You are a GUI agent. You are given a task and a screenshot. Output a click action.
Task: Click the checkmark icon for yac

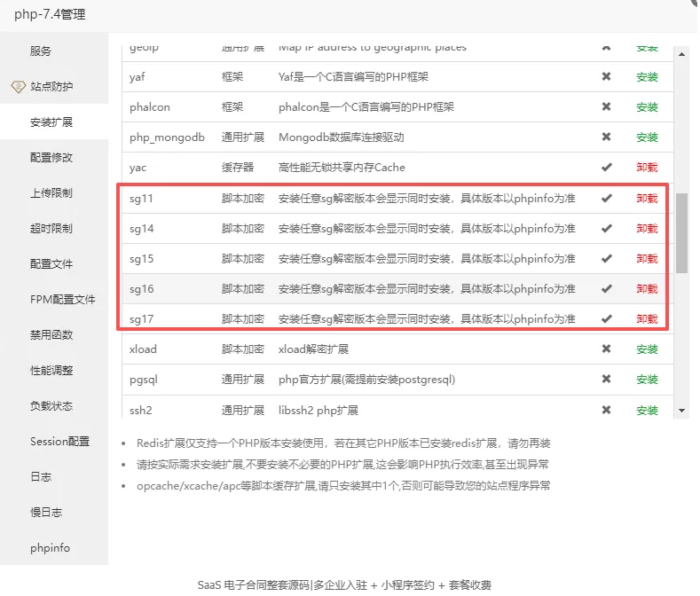click(606, 167)
